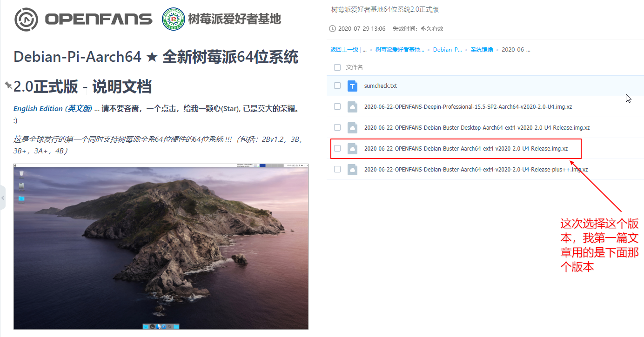This screenshot has height=337, width=644.
Task: Go back via 返回上一级 link
Action: tap(344, 50)
